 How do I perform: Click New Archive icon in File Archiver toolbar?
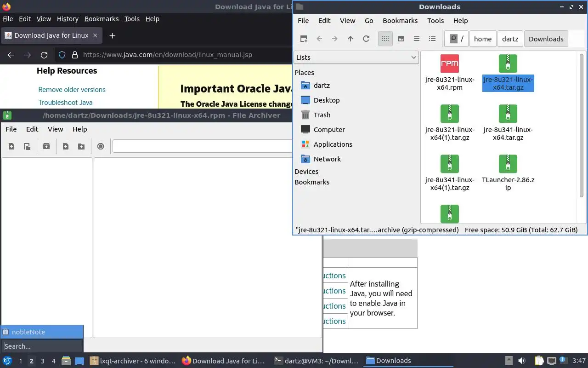pos(11,146)
